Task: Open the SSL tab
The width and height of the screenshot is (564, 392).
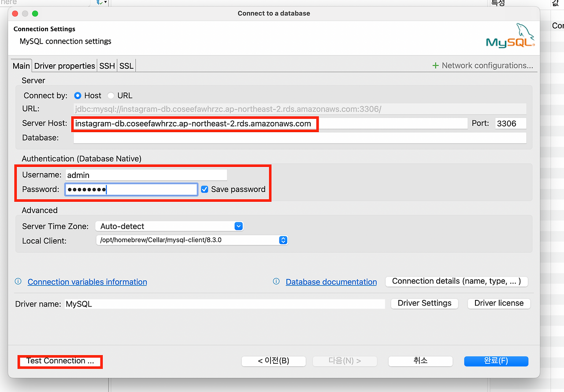Action: pos(126,66)
